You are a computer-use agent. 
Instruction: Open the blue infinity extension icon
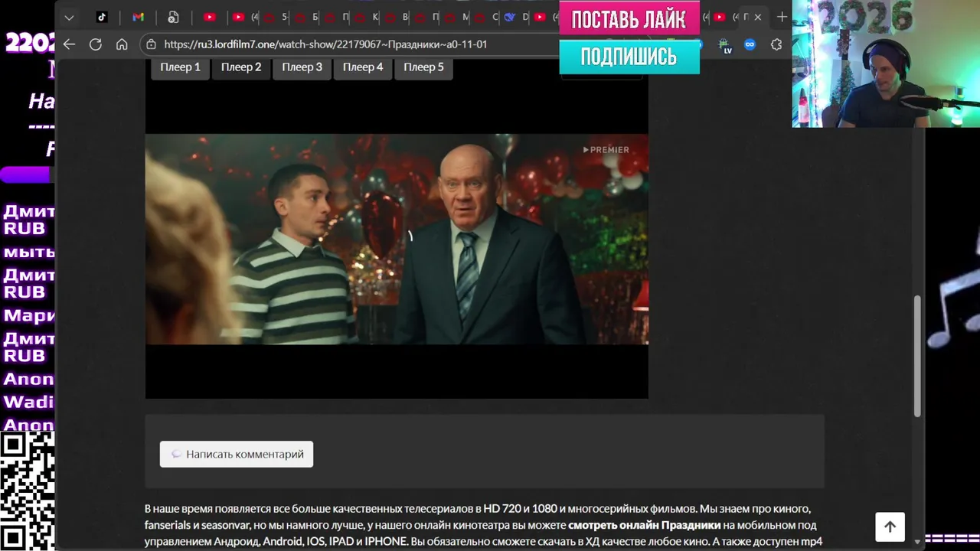pos(750,44)
